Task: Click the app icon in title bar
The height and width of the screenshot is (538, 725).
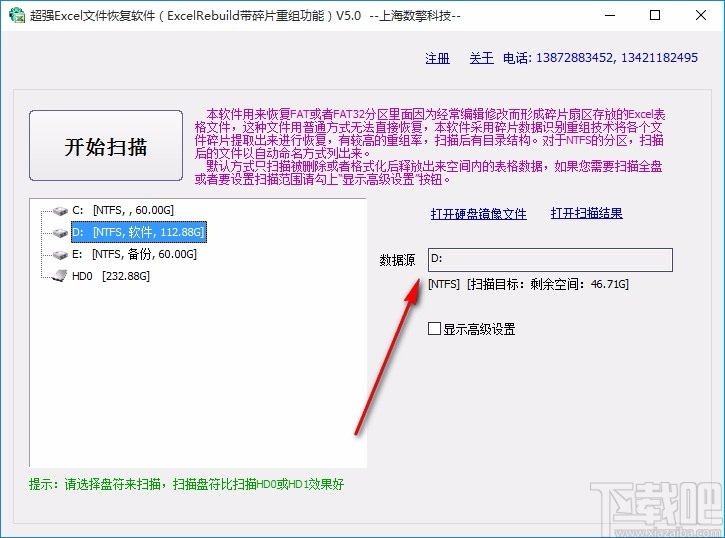Action: click(x=17, y=15)
